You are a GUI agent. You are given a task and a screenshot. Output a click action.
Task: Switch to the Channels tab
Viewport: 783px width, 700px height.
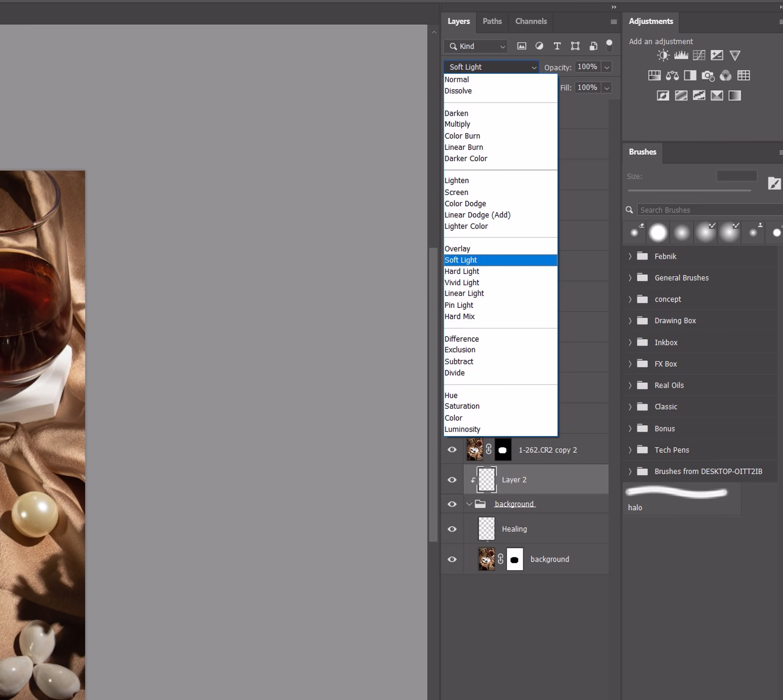click(530, 22)
